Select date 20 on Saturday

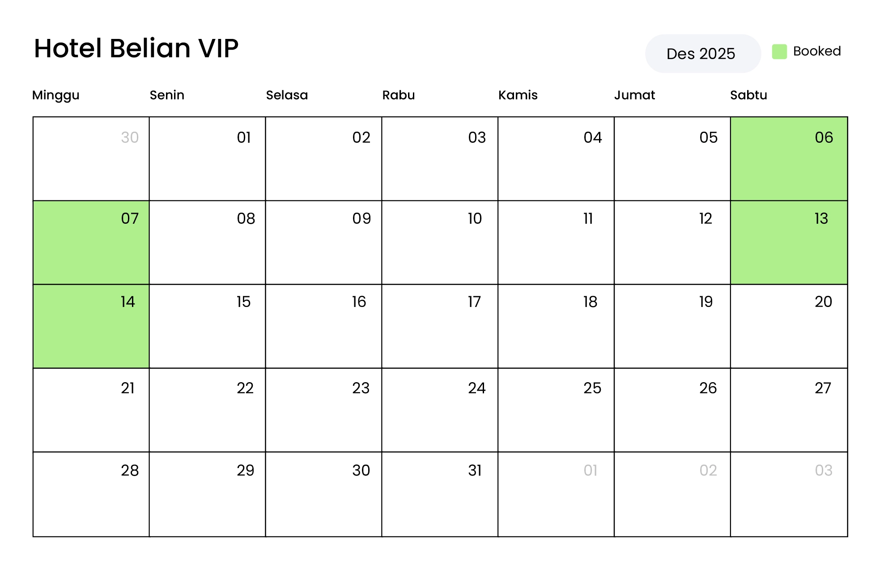(789, 326)
